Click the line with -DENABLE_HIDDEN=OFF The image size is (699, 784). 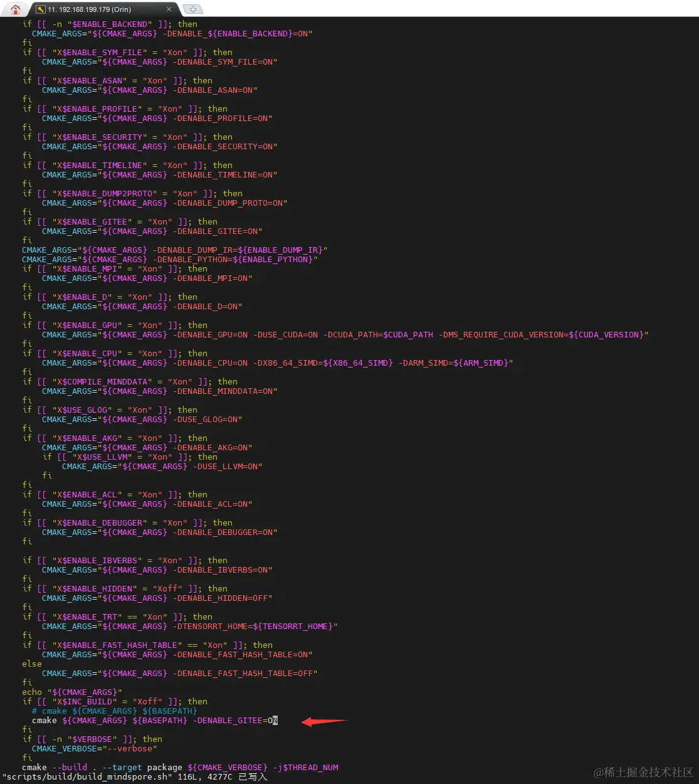[157, 598]
